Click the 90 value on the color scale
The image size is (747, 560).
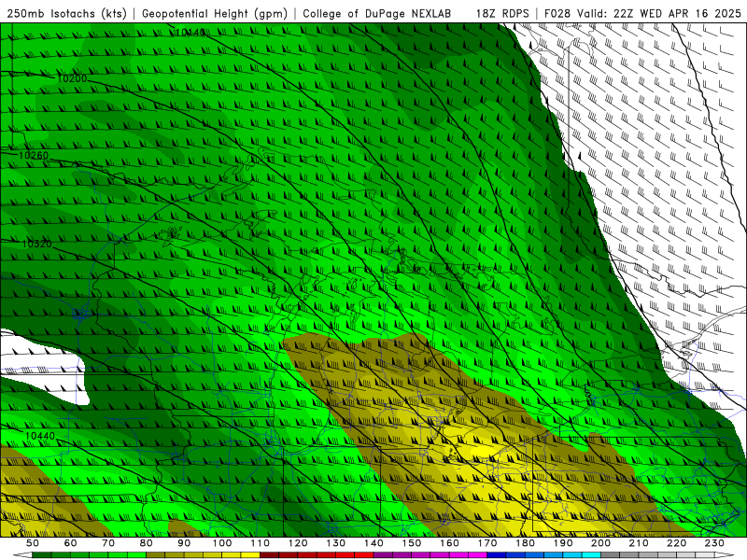184,543
